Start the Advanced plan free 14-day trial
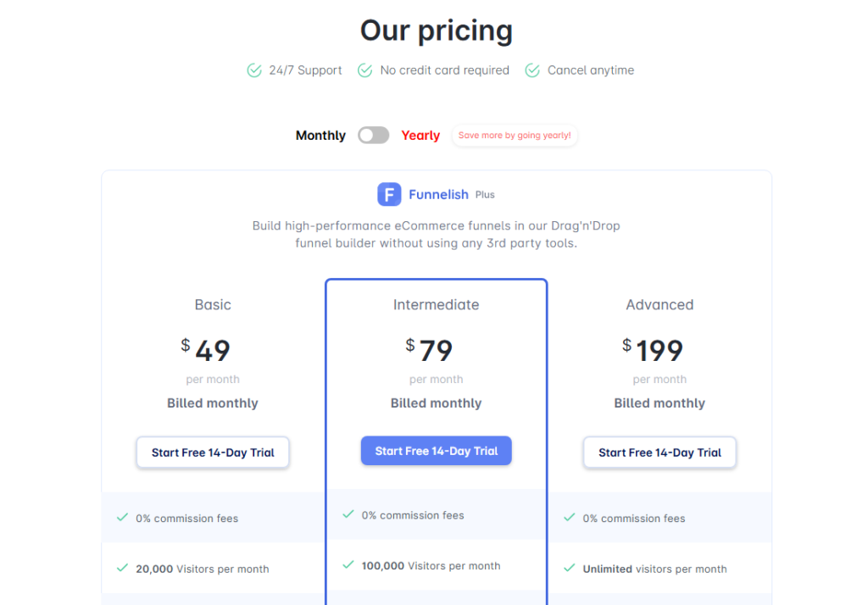The image size is (868, 605). [659, 452]
